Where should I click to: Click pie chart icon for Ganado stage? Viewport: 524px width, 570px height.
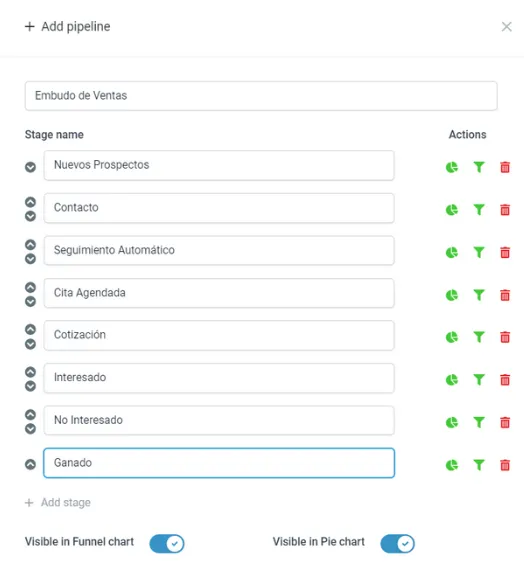452,465
